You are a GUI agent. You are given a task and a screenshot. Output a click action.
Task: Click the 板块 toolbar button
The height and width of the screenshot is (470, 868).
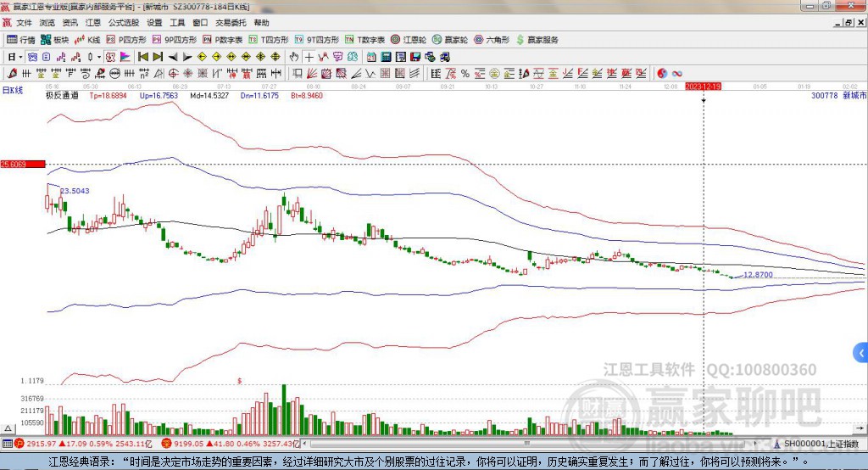[x=55, y=40]
